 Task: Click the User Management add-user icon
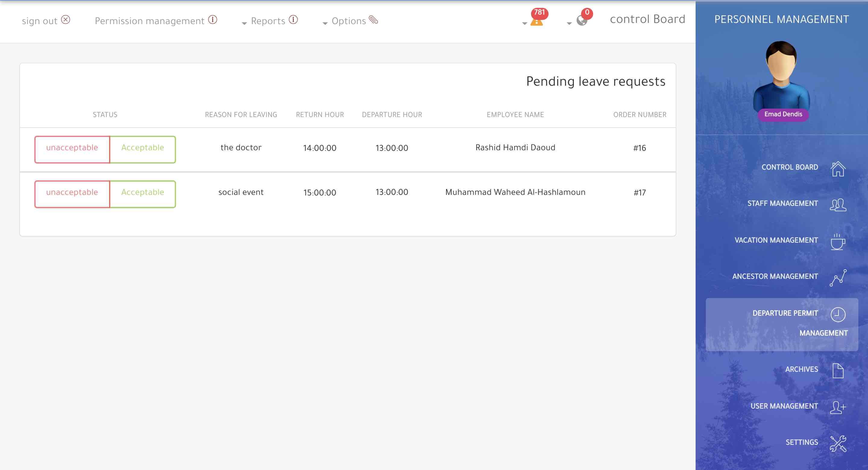pos(838,407)
